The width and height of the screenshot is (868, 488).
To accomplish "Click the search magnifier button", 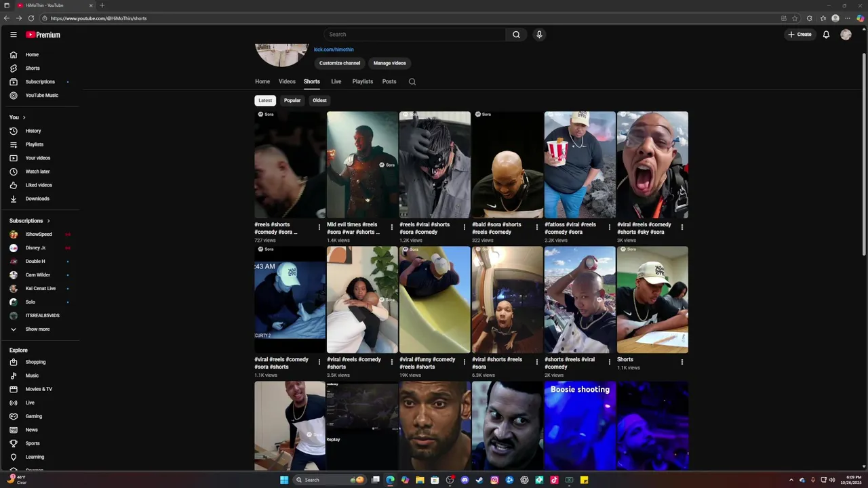I will tap(516, 35).
